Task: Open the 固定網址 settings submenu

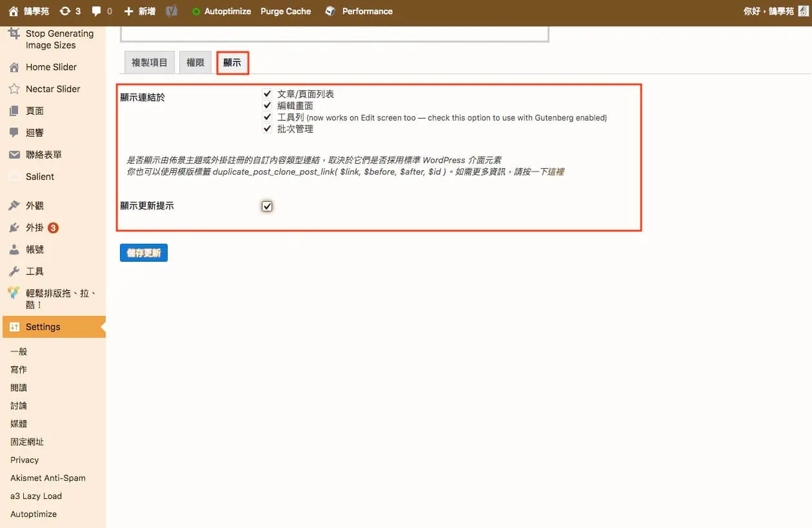Action: [27, 442]
